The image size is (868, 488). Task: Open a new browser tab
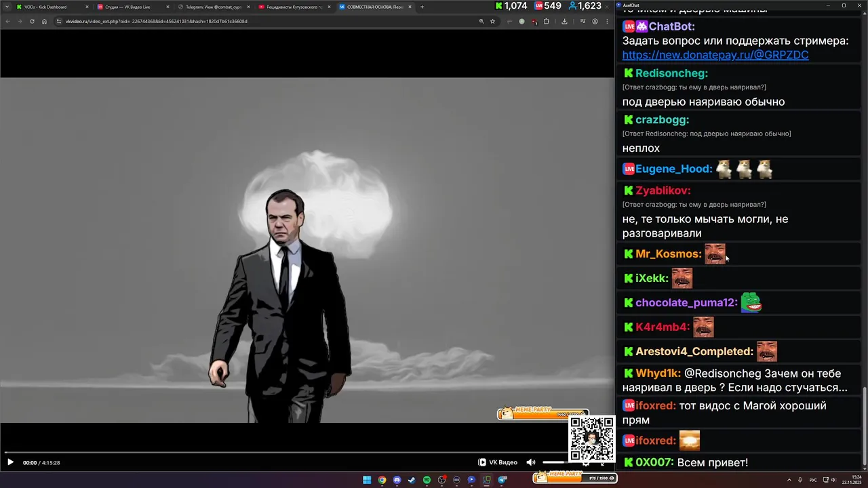pyautogui.click(x=422, y=7)
